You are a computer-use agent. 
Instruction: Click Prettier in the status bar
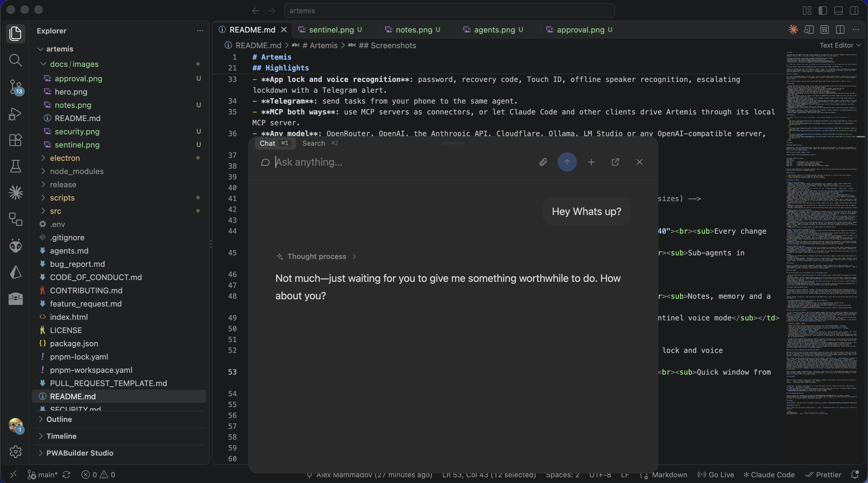click(x=823, y=475)
